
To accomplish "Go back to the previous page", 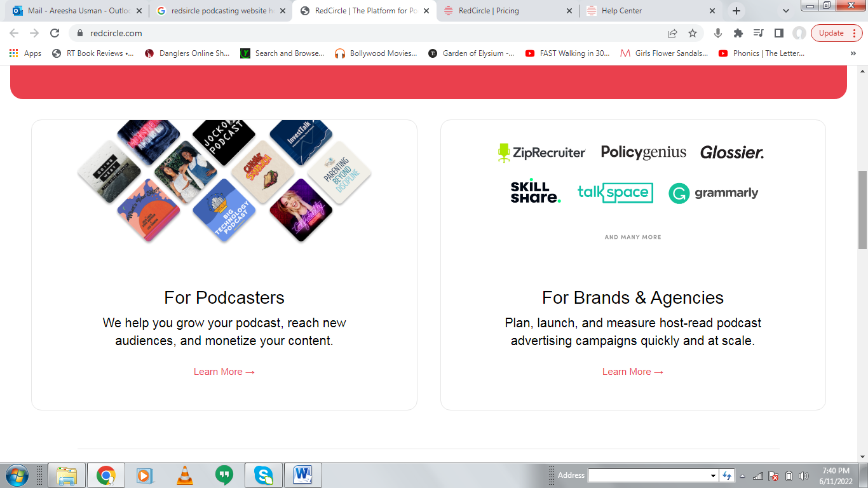I will (14, 33).
